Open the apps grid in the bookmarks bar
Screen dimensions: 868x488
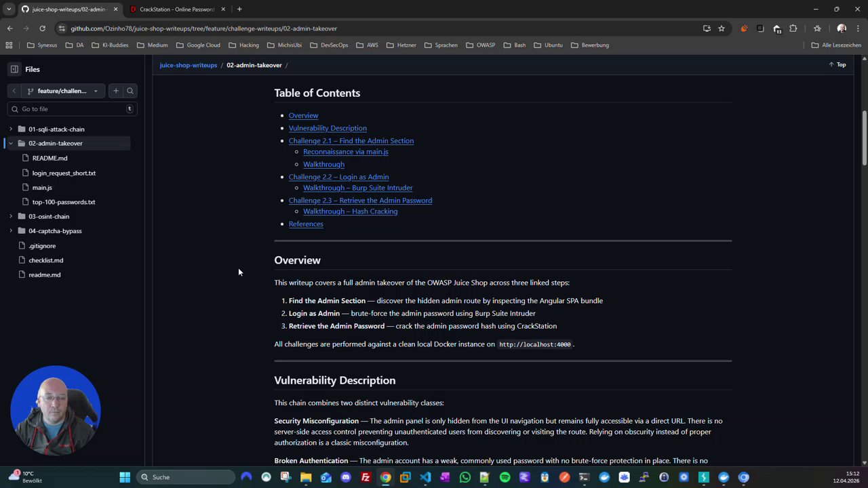[x=9, y=45]
